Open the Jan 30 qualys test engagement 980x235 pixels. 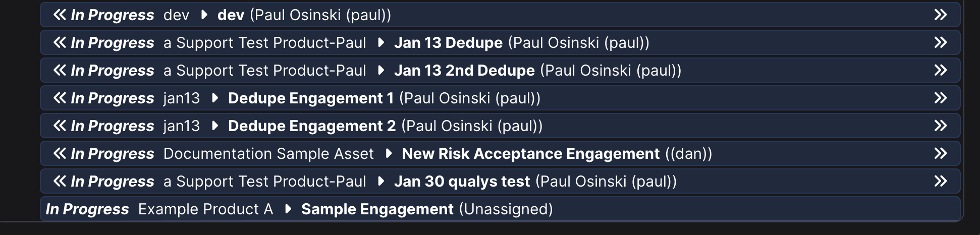tap(462, 182)
